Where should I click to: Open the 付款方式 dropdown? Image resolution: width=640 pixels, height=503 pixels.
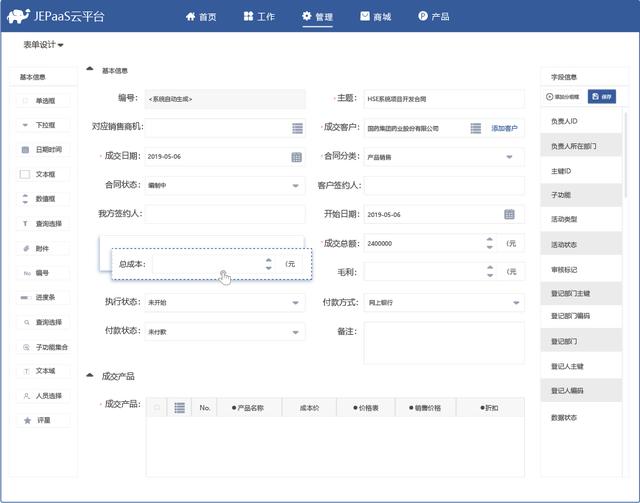516,303
